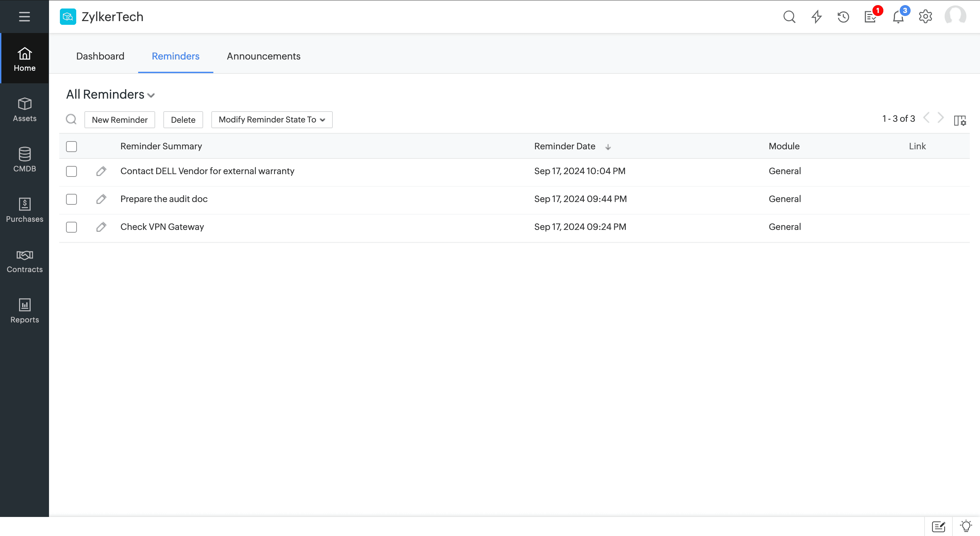Click the lightning bolt quick actions icon
980x536 pixels.
[x=816, y=17]
